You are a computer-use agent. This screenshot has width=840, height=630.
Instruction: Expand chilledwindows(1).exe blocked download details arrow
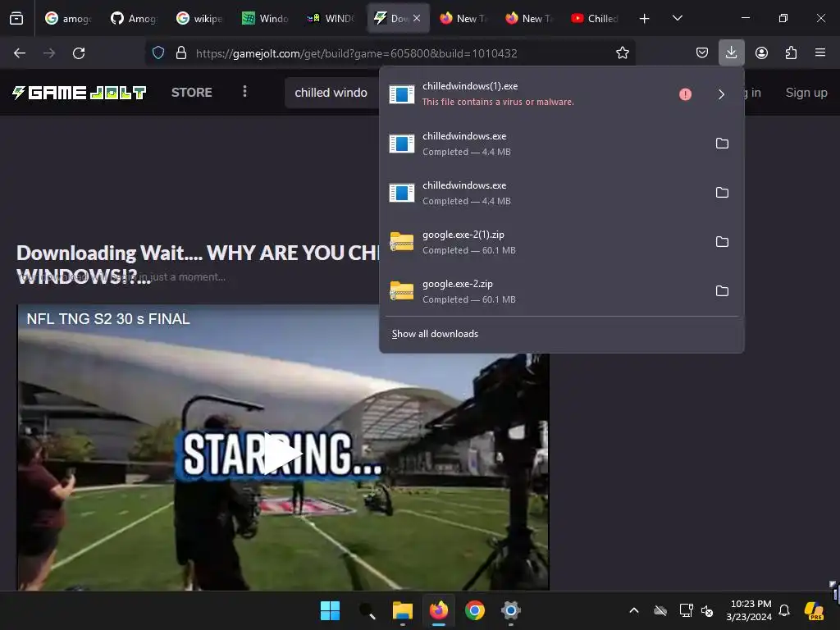722,94
